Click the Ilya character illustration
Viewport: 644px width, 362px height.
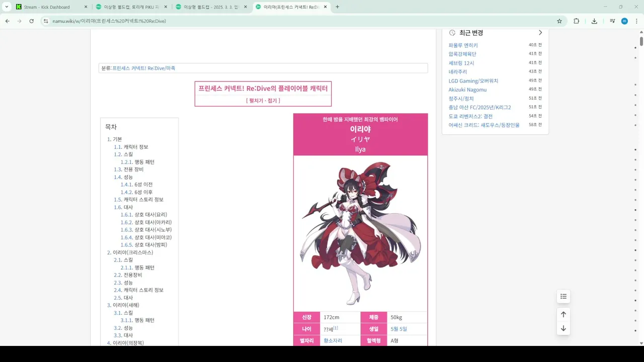click(x=360, y=233)
